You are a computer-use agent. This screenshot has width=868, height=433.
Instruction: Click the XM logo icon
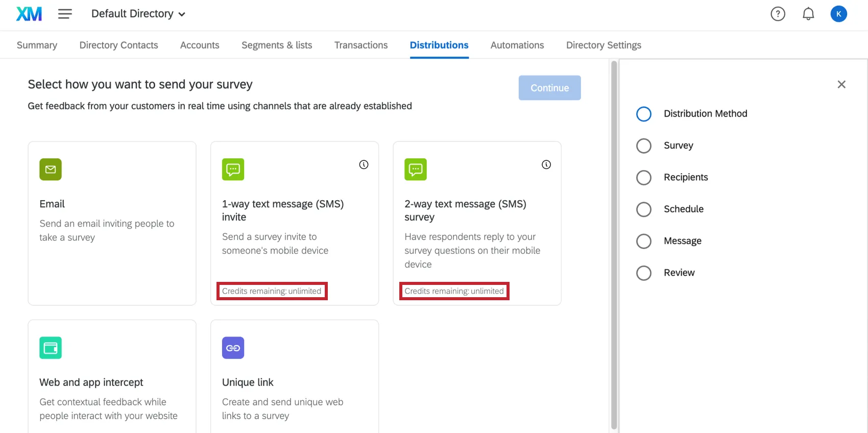click(x=29, y=14)
